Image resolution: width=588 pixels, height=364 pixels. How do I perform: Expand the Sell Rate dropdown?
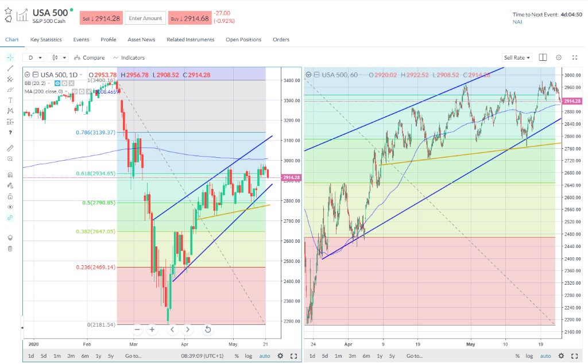(517, 57)
